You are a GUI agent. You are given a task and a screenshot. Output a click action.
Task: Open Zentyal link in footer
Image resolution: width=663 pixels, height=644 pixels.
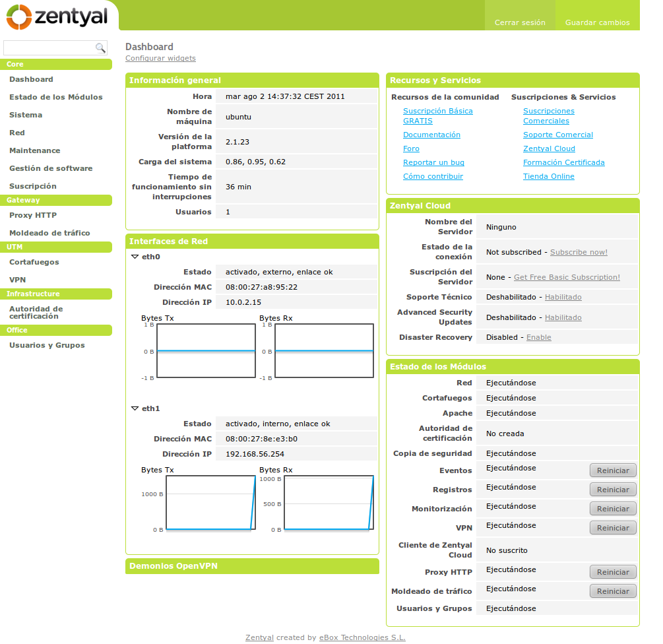[x=260, y=637]
